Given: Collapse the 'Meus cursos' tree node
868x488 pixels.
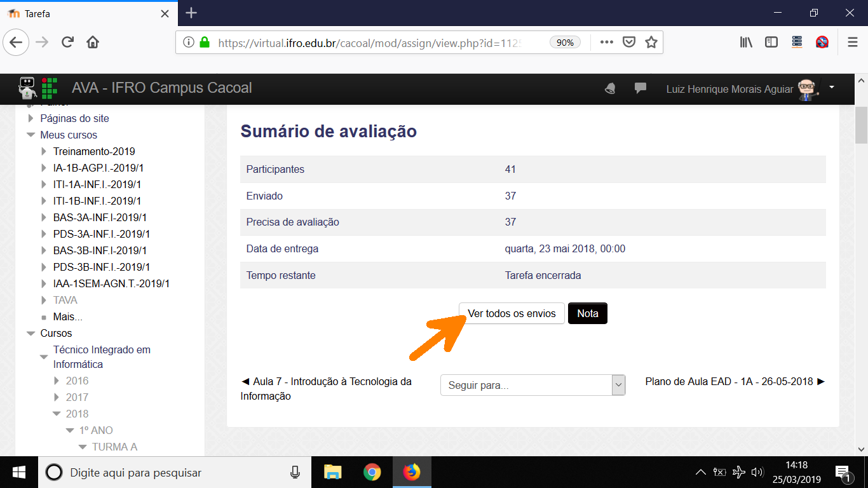Looking at the screenshot, I should (x=31, y=135).
